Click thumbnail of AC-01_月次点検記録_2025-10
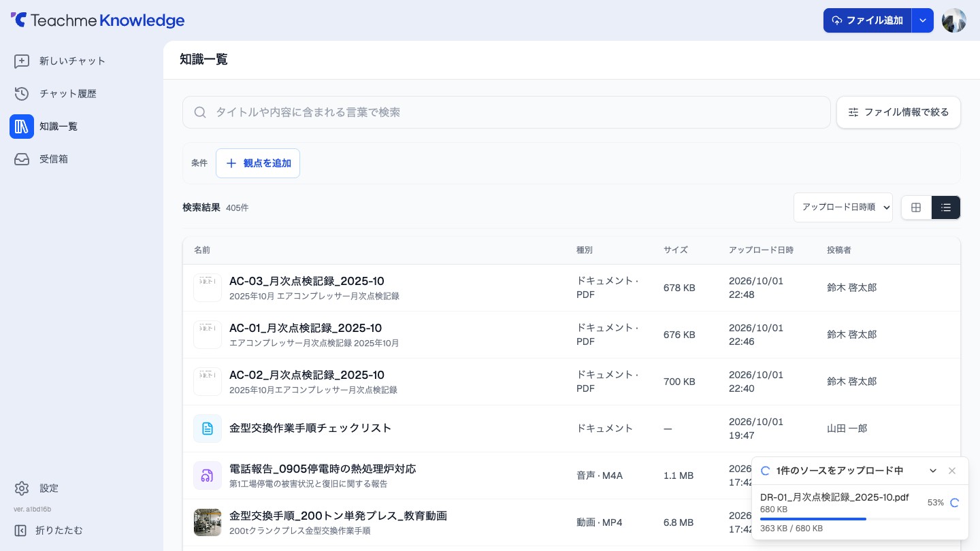The height and width of the screenshot is (551, 980). coord(208,335)
